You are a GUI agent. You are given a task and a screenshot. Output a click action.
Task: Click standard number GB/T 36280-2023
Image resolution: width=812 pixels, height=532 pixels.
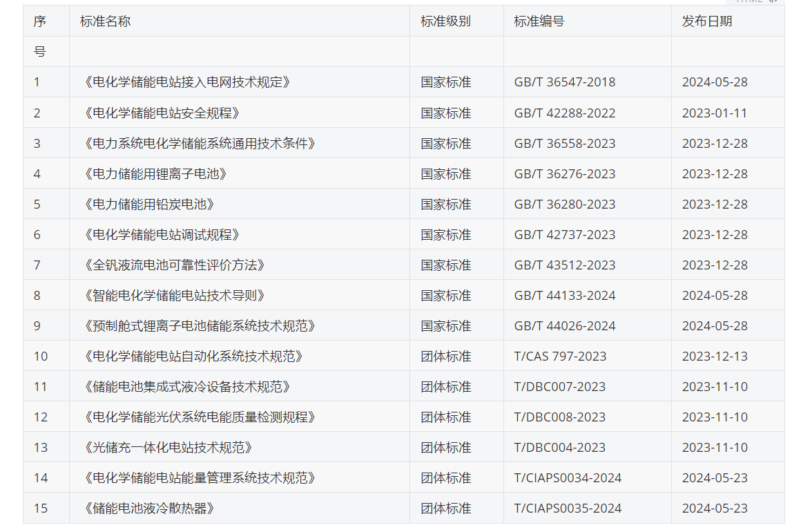[x=564, y=204]
